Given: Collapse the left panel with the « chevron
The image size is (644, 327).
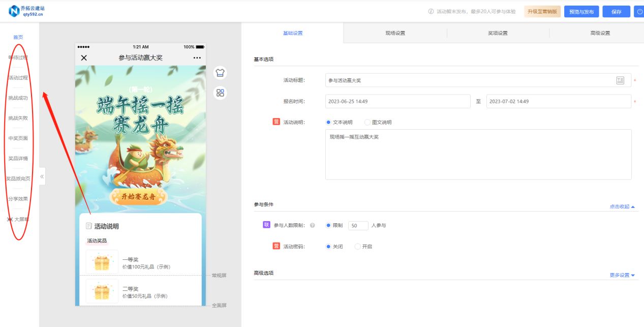Looking at the screenshot, I should pos(42,175).
